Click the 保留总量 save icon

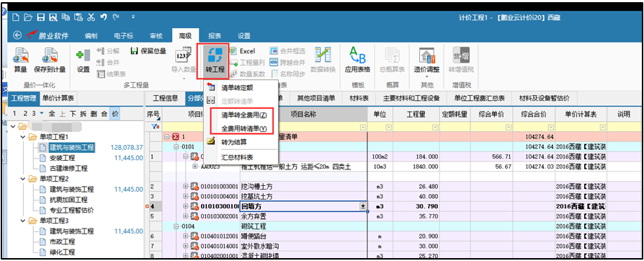[134, 51]
